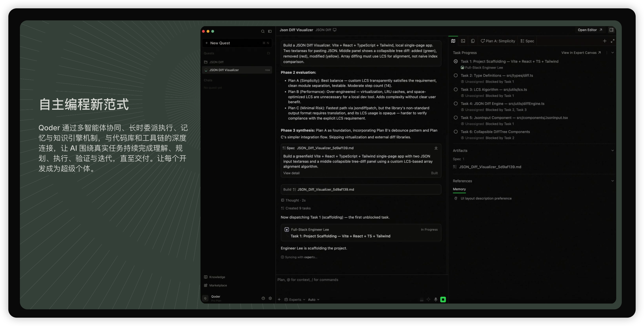The width and height of the screenshot is (644, 326).
Task: Expand the Syncing with experts status
Action: (x=299, y=257)
